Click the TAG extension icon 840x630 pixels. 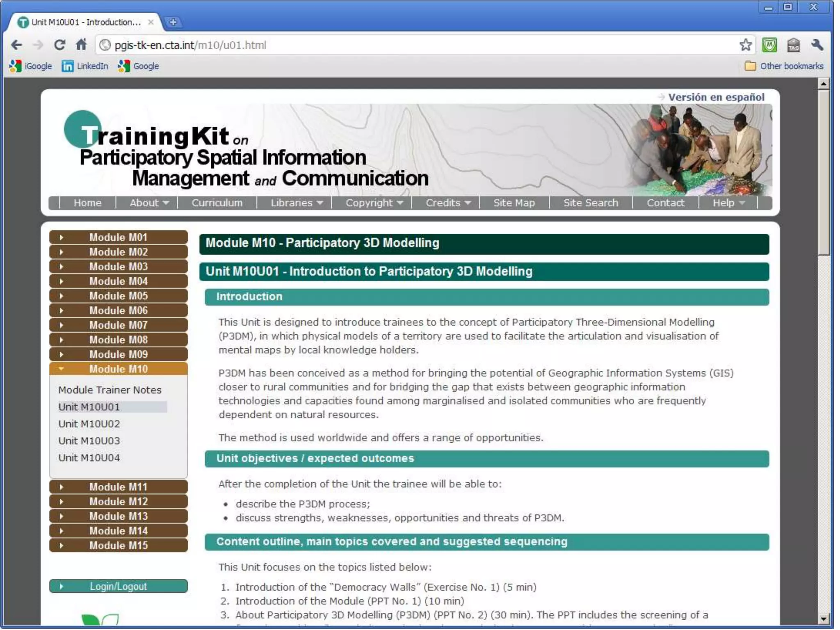click(x=793, y=45)
